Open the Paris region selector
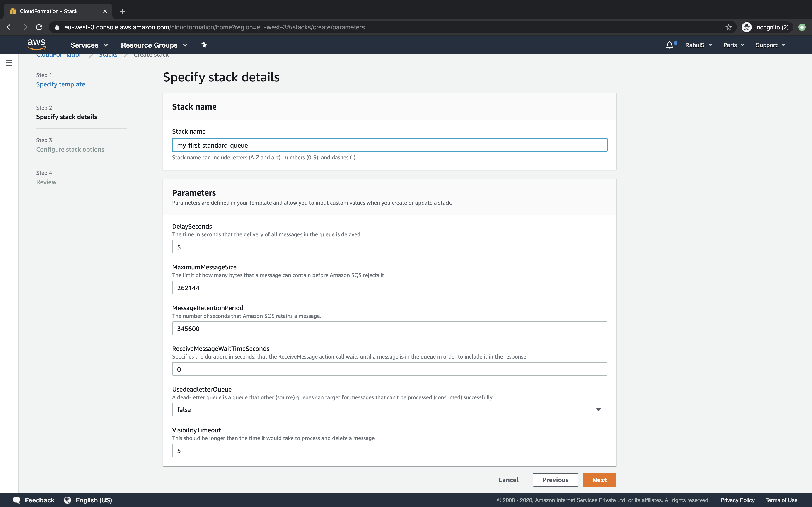This screenshot has height=507, width=812. 733,45
